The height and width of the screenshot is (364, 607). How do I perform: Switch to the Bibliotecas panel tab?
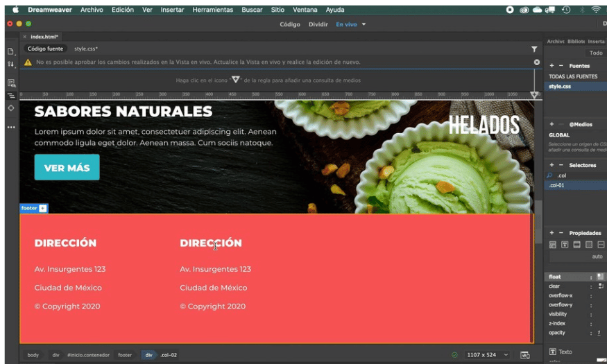tap(576, 42)
